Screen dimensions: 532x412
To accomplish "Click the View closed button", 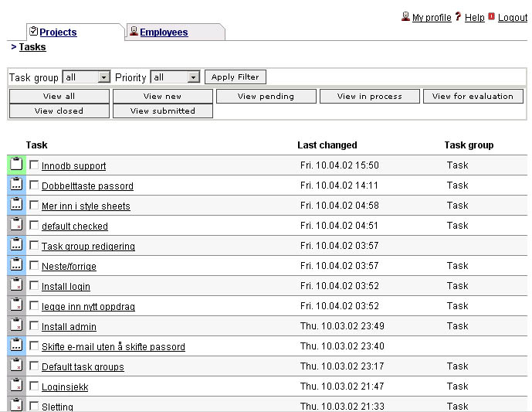I will [59, 111].
